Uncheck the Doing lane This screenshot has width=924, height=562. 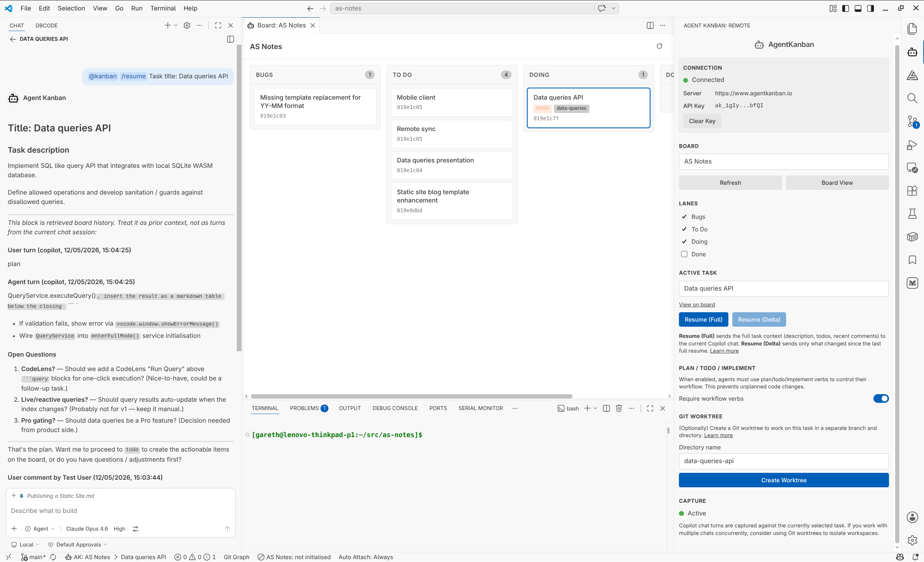point(684,241)
